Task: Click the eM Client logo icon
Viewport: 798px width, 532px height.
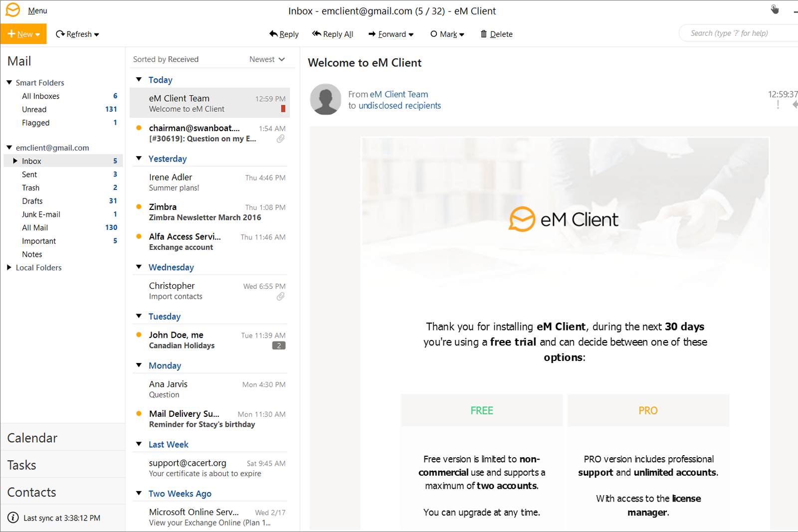Action: (x=13, y=10)
